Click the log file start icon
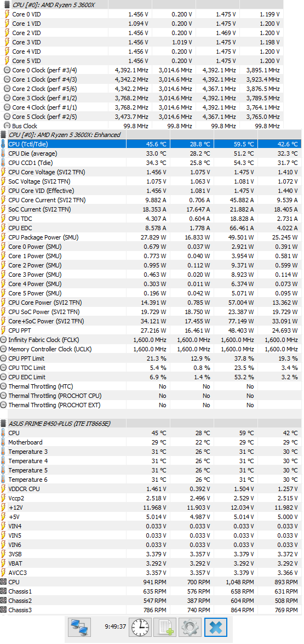The image size is (304, 644). pyautogui.click(x=165, y=628)
